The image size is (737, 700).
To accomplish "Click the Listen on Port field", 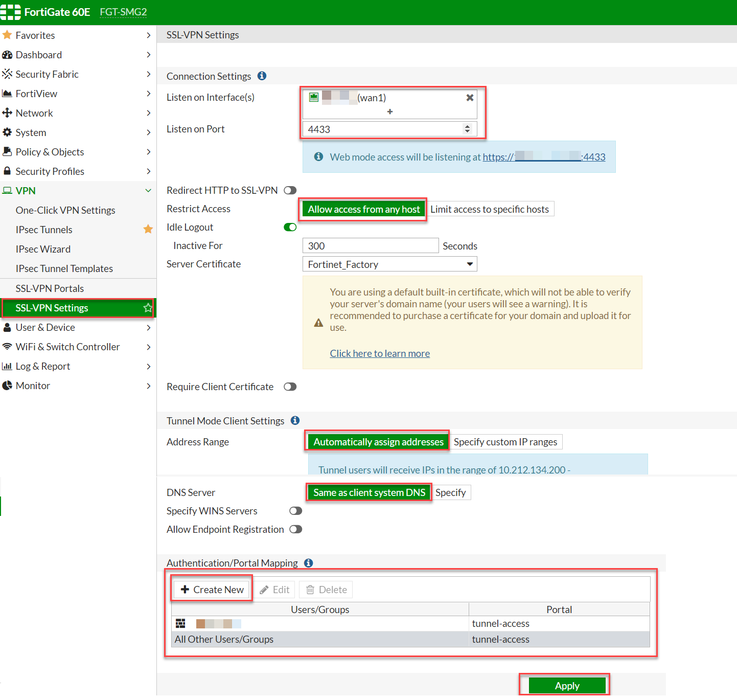I will [x=390, y=129].
